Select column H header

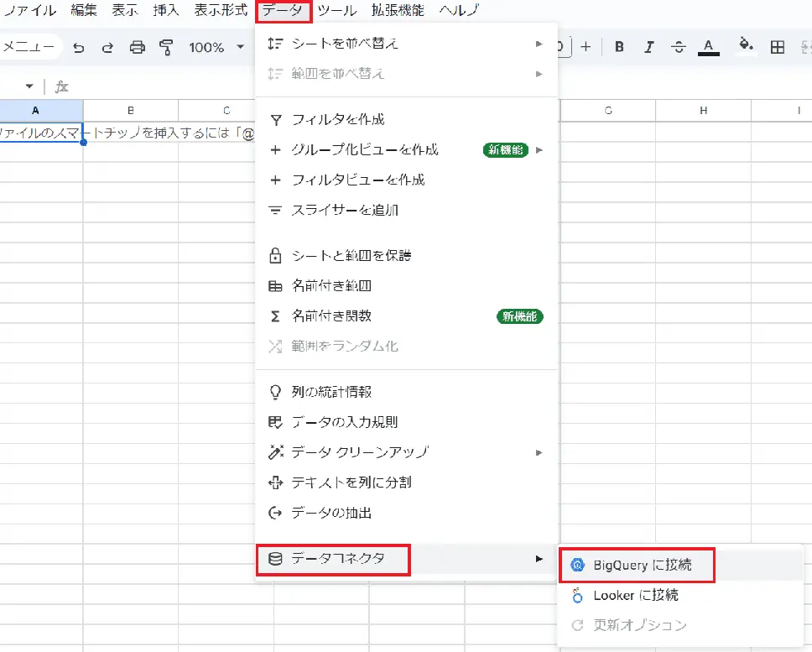click(x=703, y=110)
